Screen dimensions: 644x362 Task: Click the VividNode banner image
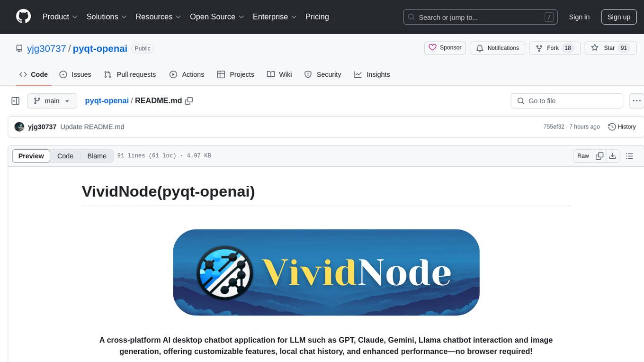pos(326,272)
